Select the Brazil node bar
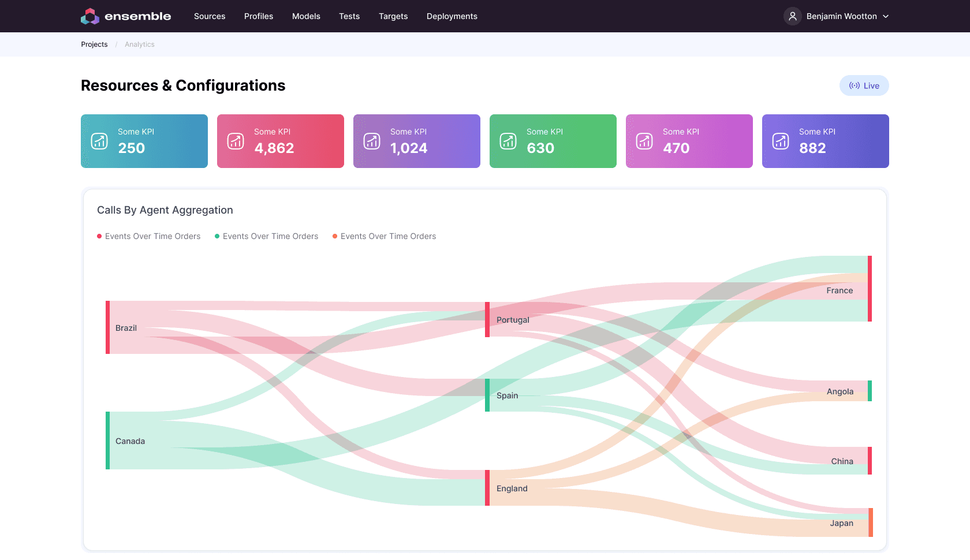970x560 pixels. click(x=107, y=327)
